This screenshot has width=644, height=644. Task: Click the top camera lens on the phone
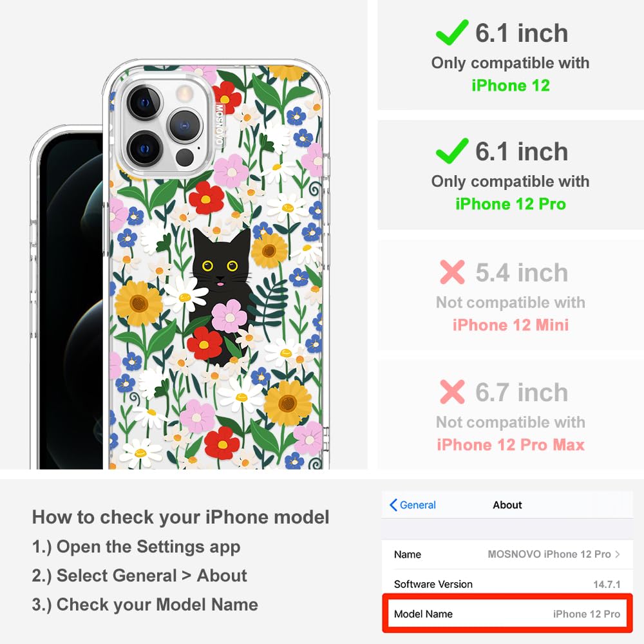click(144, 102)
